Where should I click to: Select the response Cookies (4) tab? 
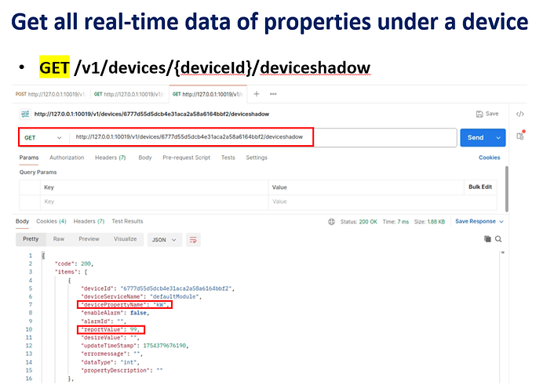(x=51, y=221)
